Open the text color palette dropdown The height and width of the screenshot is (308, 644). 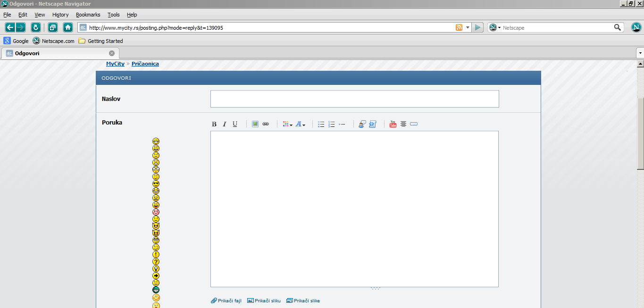287,124
